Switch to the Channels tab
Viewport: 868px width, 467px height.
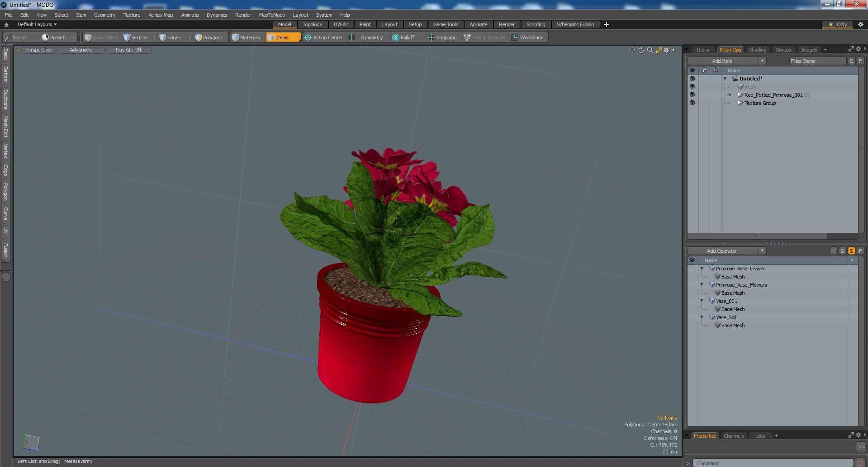(x=733, y=436)
